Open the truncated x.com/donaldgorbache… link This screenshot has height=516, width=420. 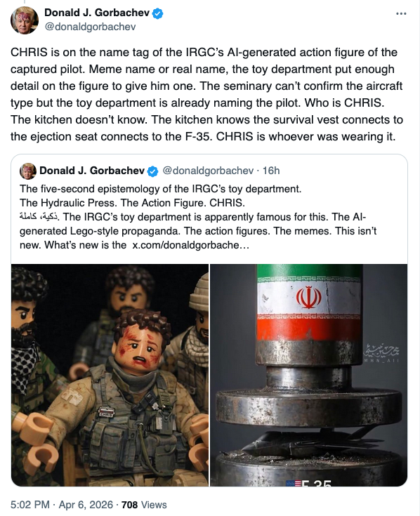pos(190,245)
